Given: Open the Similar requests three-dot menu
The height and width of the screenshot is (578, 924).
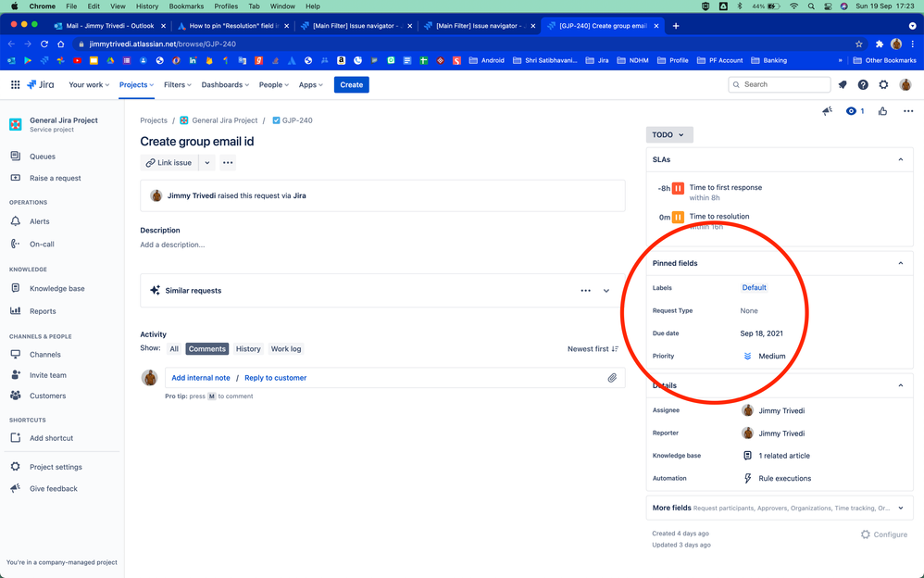Looking at the screenshot, I should click(x=585, y=291).
